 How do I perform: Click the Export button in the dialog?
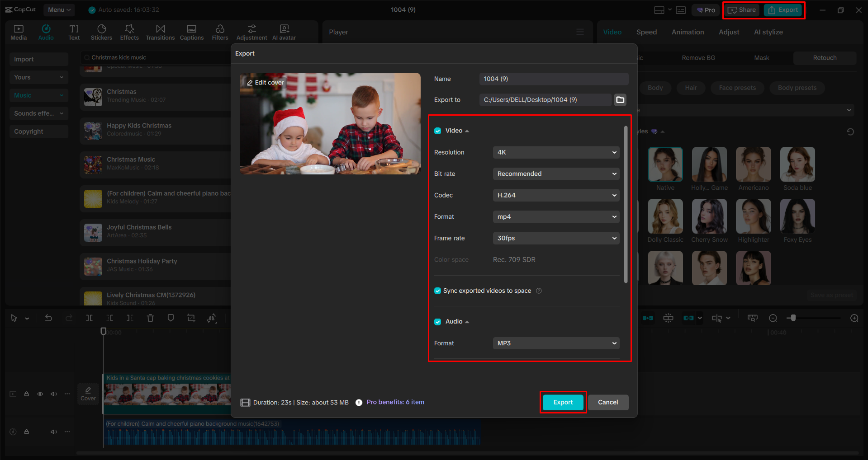click(562, 402)
